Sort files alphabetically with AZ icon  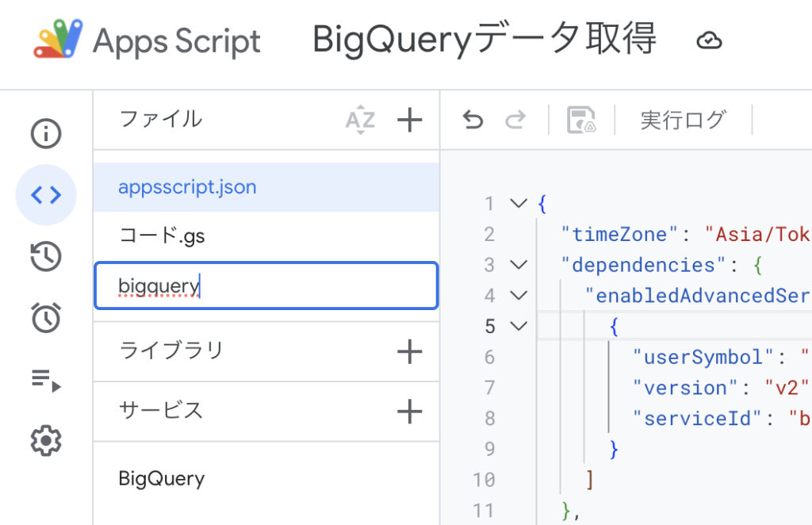pyautogui.click(x=361, y=120)
